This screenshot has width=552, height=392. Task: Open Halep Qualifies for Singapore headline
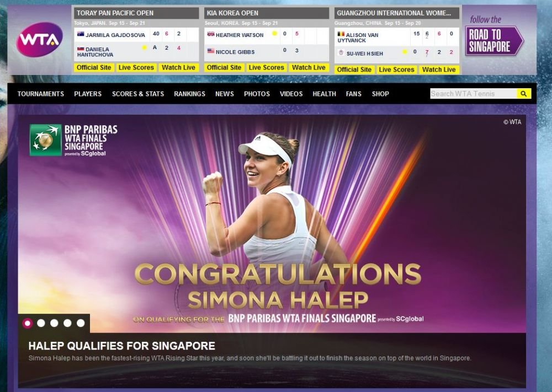click(x=122, y=346)
